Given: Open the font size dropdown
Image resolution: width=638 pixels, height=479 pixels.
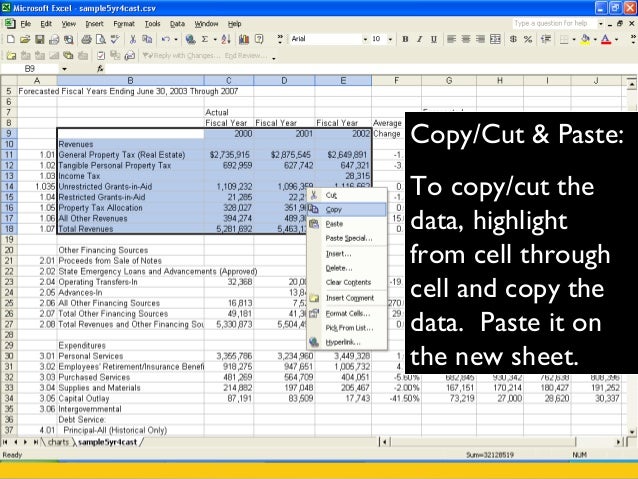Looking at the screenshot, I should click(391, 40).
